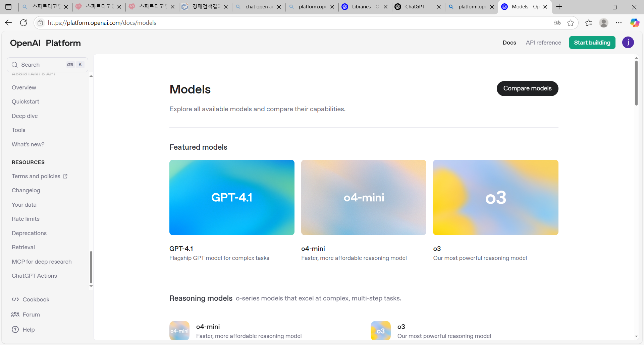Close the ChatGPT tab
This screenshot has height=345, width=644.
click(x=439, y=7)
